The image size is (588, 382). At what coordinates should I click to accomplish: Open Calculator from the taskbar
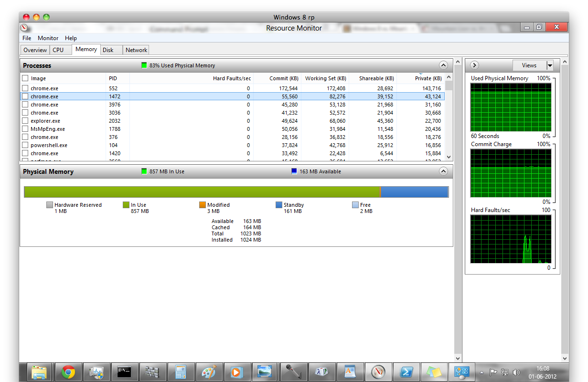181,372
